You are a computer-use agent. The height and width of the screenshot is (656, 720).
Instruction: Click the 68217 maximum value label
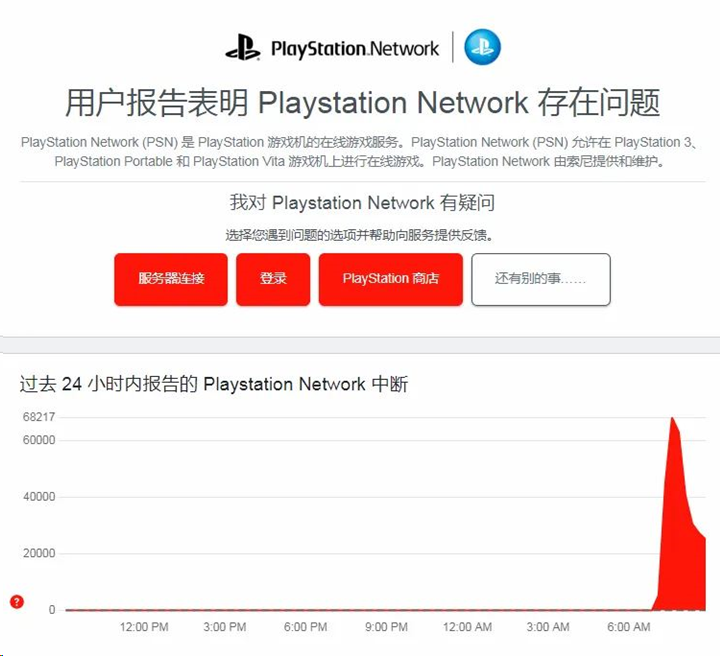pos(38,416)
